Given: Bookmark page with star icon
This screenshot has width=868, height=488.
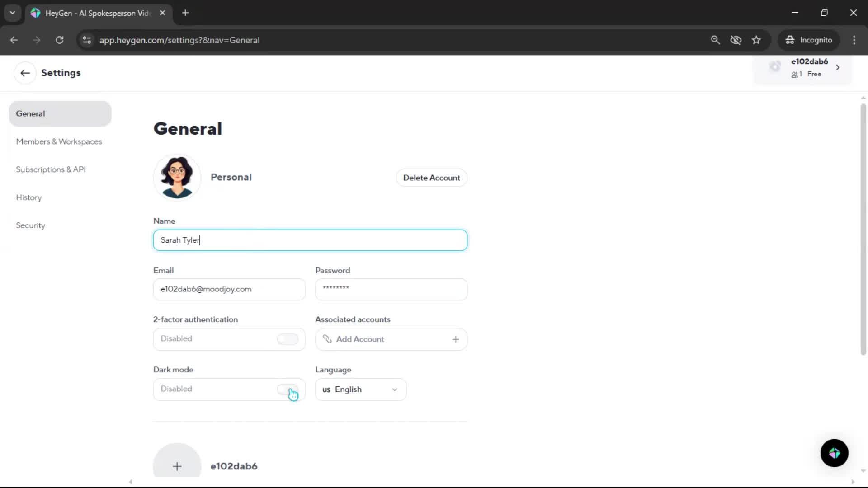Looking at the screenshot, I should pyautogui.click(x=756, y=40).
